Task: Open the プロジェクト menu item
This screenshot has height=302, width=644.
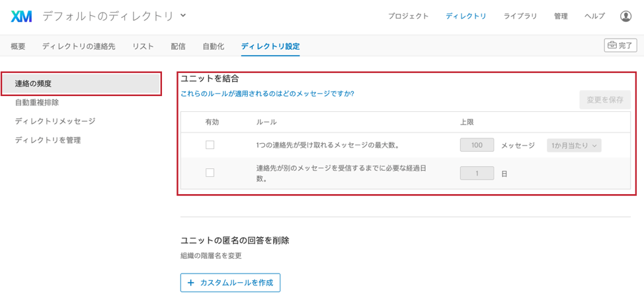Action: (x=408, y=17)
